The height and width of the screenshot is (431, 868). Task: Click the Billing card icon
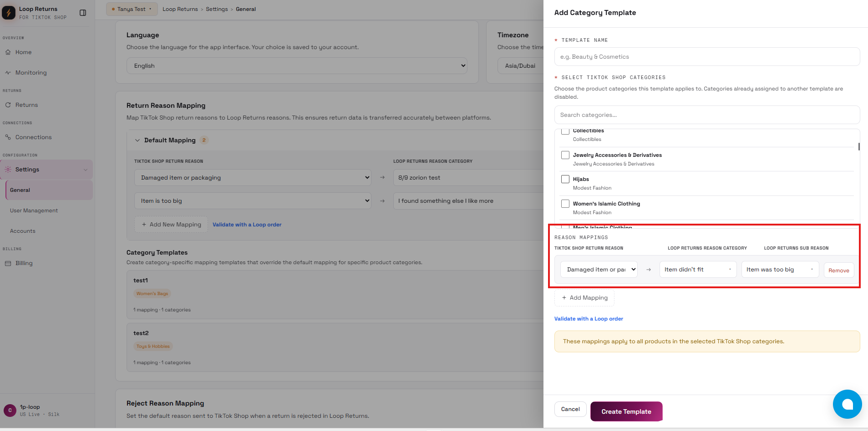coord(8,263)
